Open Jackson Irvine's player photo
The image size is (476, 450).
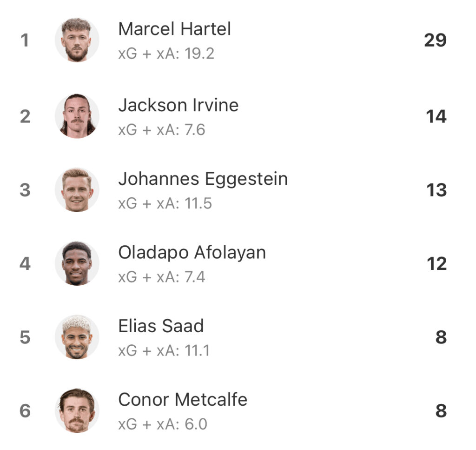coord(77,116)
